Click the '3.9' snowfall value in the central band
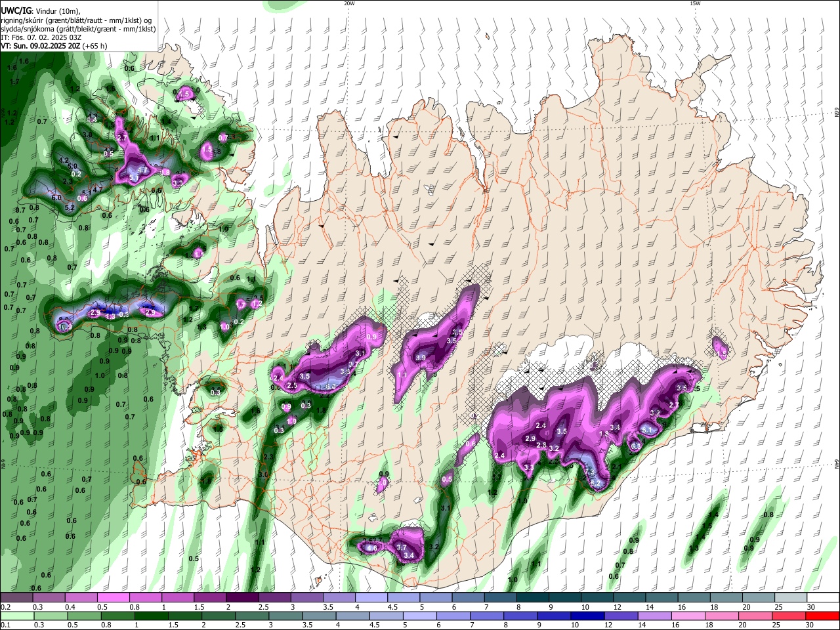 point(421,358)
